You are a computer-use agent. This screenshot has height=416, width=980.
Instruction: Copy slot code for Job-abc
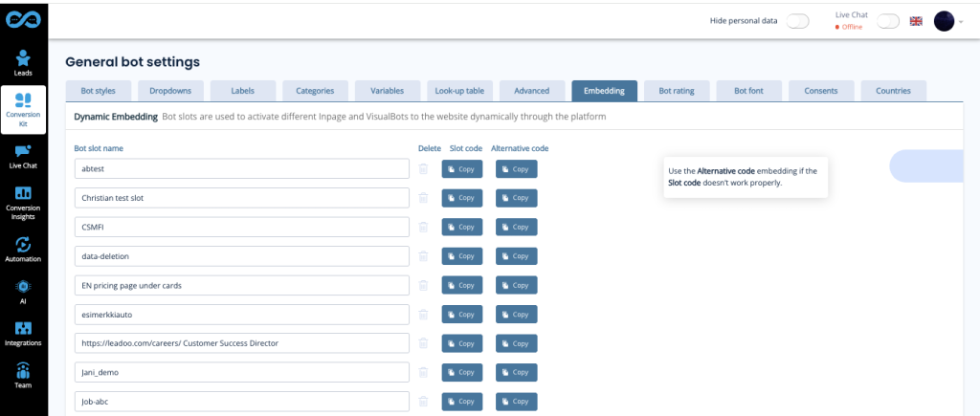pos(462,401)
